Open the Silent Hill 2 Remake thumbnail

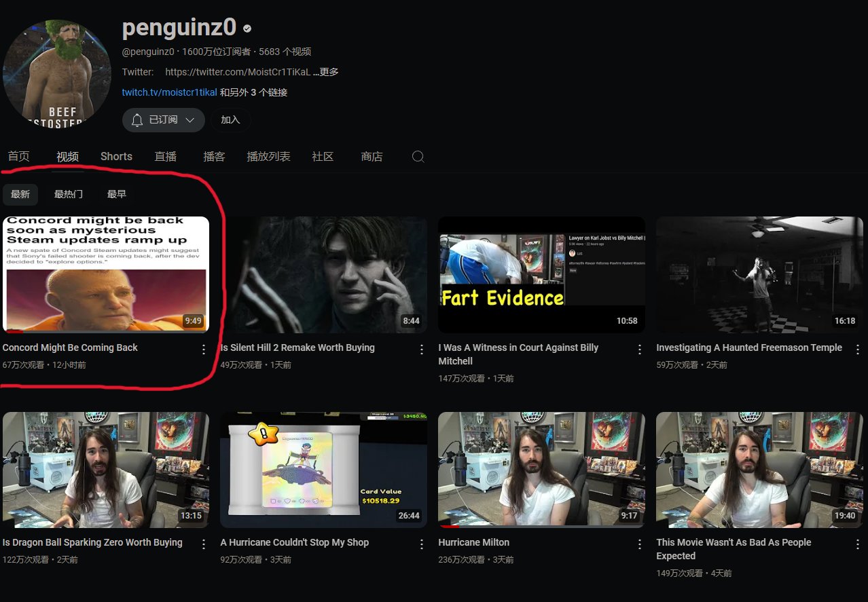(324, 275)
